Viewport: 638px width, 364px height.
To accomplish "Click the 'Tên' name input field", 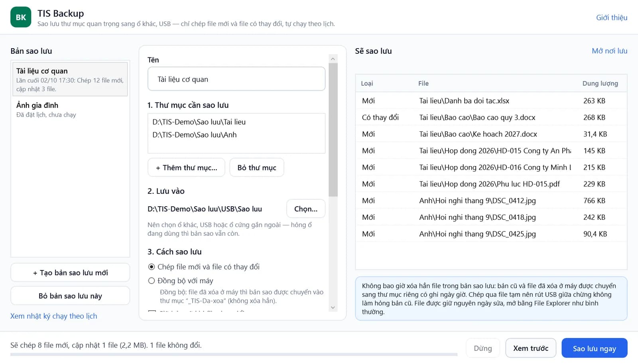I will click(x=236, y=79).
